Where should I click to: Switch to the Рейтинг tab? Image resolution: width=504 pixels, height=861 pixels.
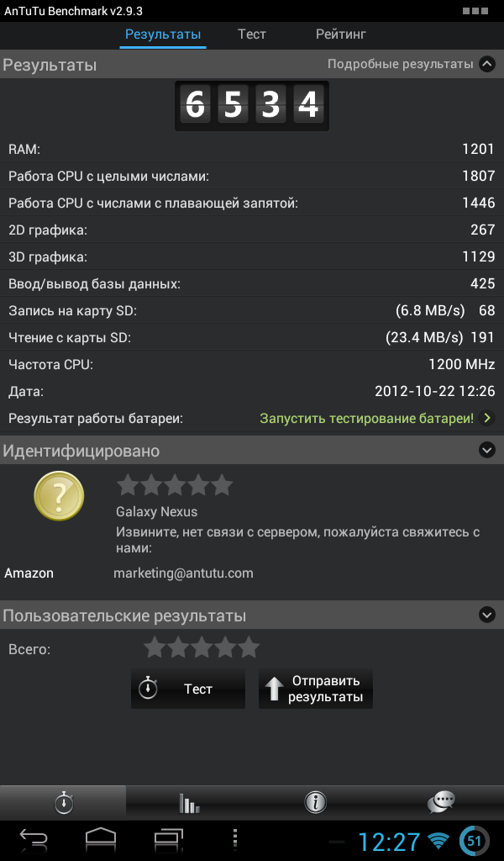click(340, 34)
